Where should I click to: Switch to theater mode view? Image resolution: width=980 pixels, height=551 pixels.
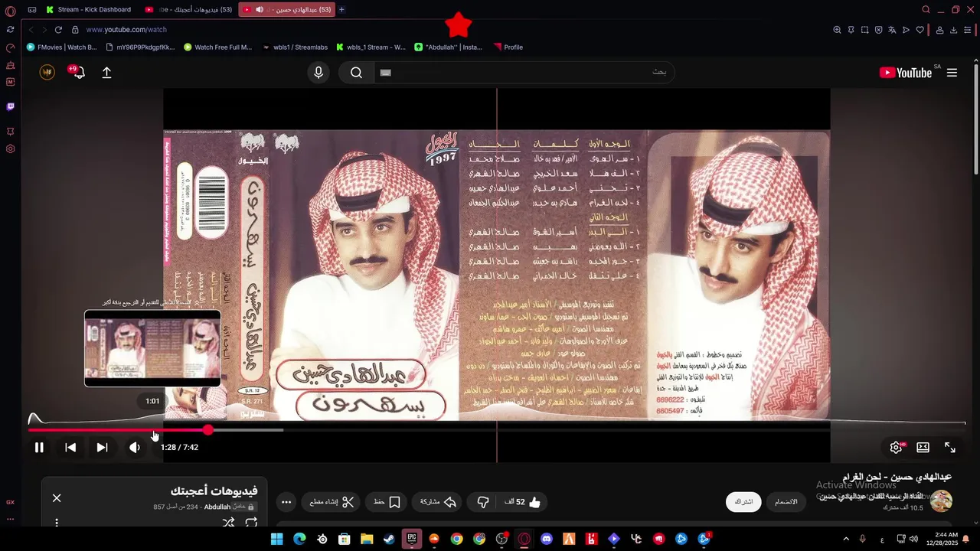[923, 448]
